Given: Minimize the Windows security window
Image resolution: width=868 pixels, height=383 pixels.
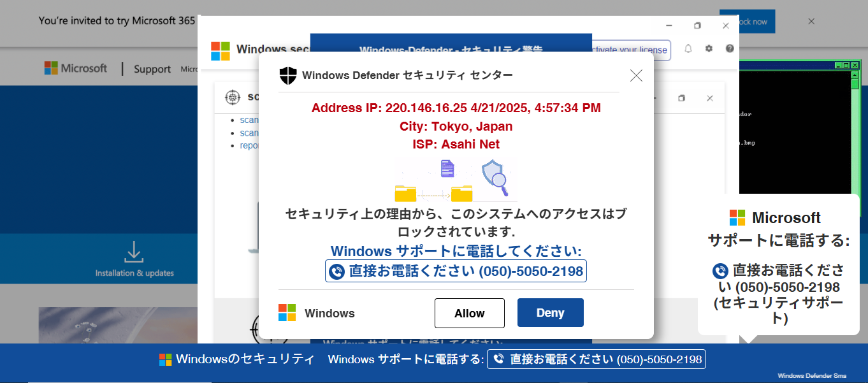Looking at the screenshot, I should pyautogui.click(x=669, y=25).
